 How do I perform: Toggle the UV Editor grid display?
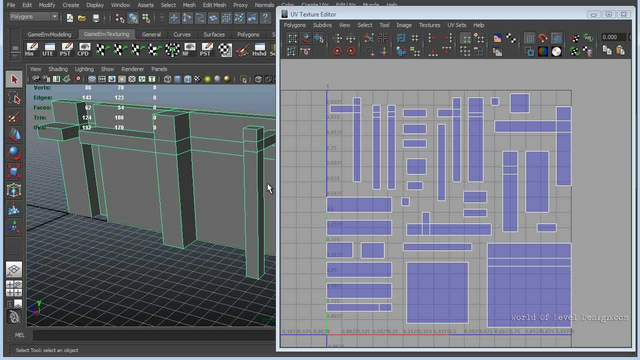(x=529, y=38)
